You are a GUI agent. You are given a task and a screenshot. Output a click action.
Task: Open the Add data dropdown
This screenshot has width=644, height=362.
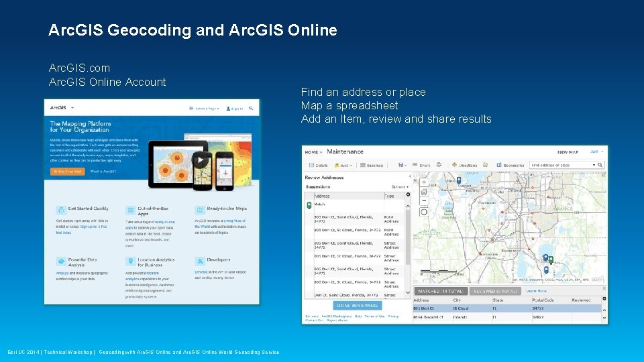[x=343, y=165]
